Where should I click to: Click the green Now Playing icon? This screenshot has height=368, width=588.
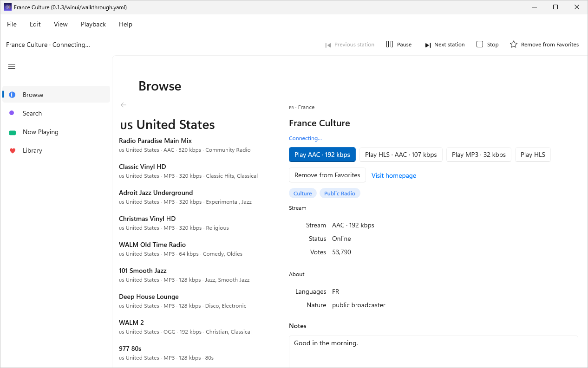pyautogui.click(x=12, y=132)
